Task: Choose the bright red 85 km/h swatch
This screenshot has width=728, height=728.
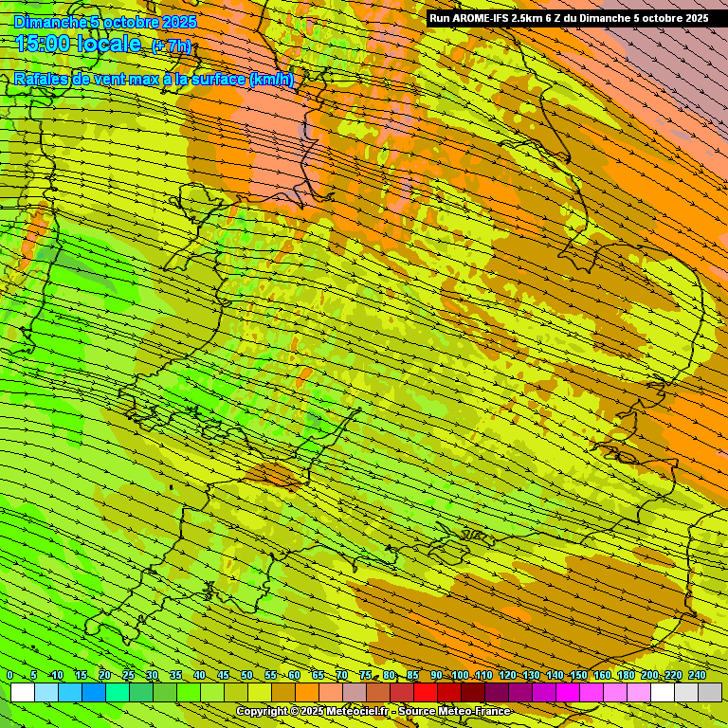Action: tap(426, 693)
